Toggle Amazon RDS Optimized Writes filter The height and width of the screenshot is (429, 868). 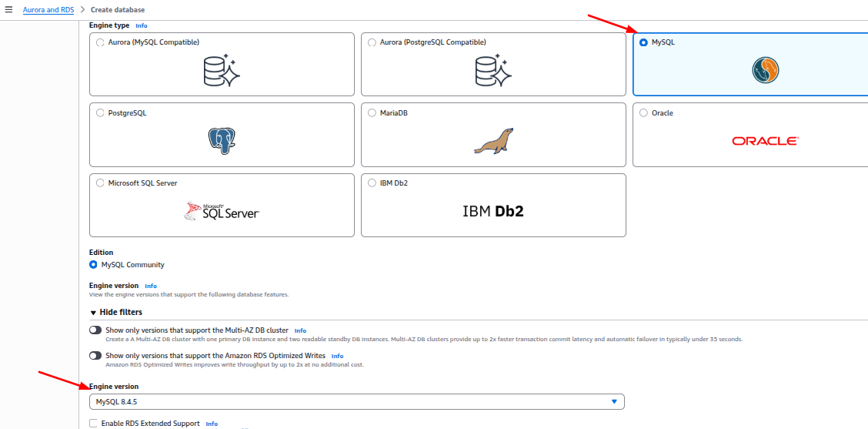[x=95, y=355]
